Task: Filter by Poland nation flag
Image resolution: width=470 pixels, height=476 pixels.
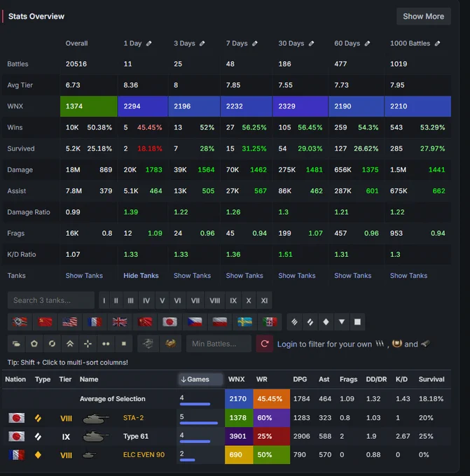Action: 220,322
